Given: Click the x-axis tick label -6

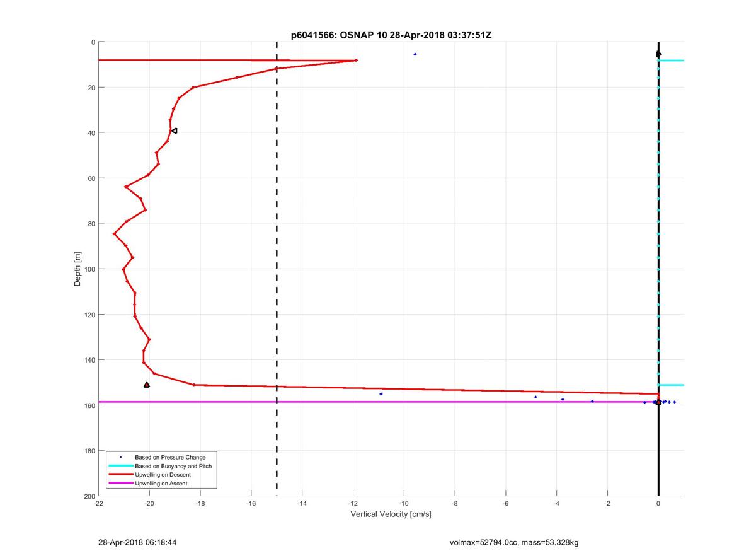Looking at the screenshot, I should [x=505, y=504].
